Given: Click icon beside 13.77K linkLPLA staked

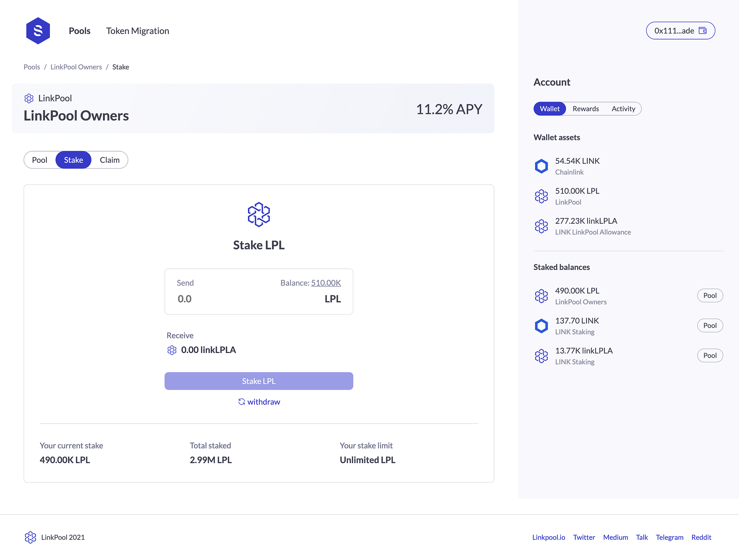Looking at the screenshot, I should (x=541, y=356).
